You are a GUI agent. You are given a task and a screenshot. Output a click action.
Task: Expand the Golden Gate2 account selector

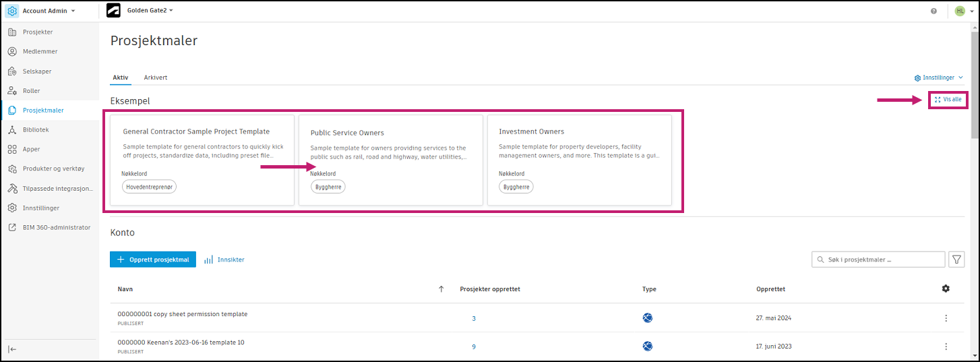point(150,11)
